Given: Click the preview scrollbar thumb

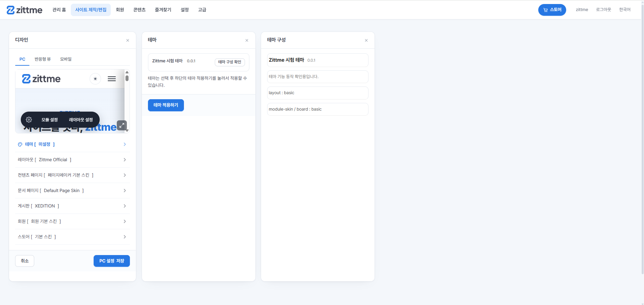Looking at the screenshot, I should tap(127, 78).
